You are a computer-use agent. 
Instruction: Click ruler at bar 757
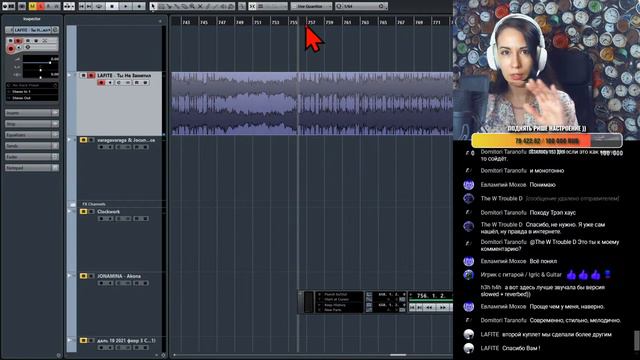(311, 22)
